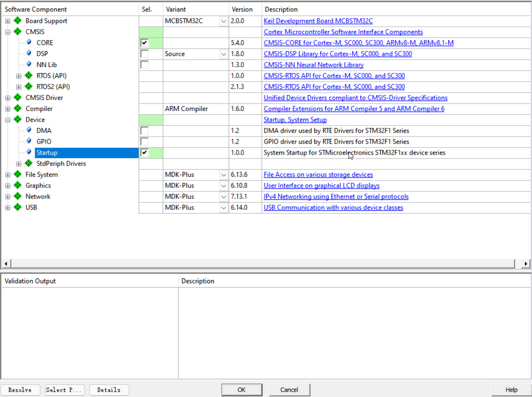This screenshot has height=397, width=532.
Task: Collapse the Device tree node
Action: tap(7, 120)
